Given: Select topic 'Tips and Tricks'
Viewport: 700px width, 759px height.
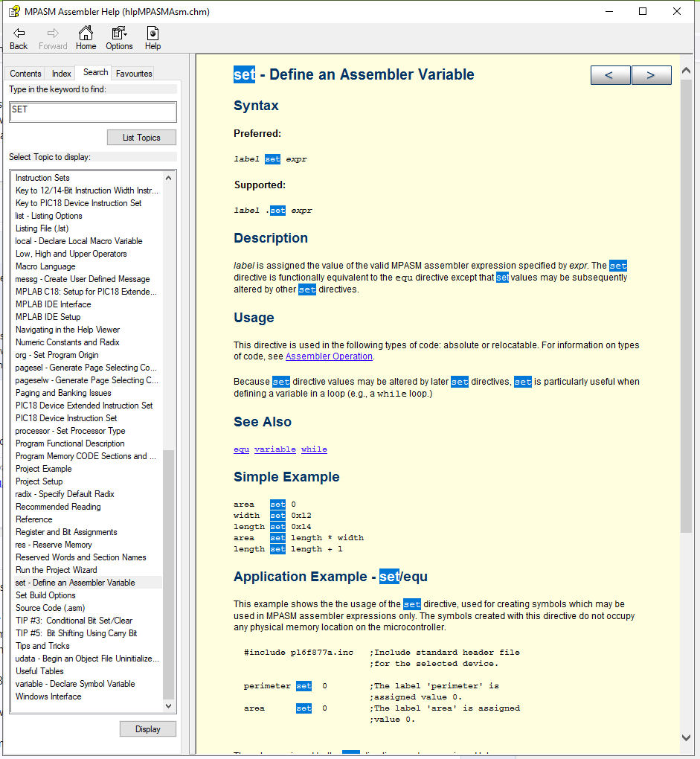Looking at the screenshot, I should tap(42, 646).
